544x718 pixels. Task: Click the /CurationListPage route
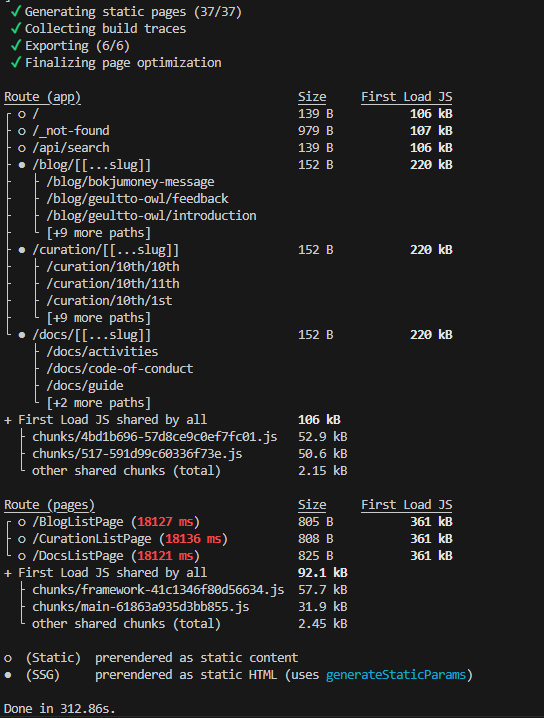[92, 539]
